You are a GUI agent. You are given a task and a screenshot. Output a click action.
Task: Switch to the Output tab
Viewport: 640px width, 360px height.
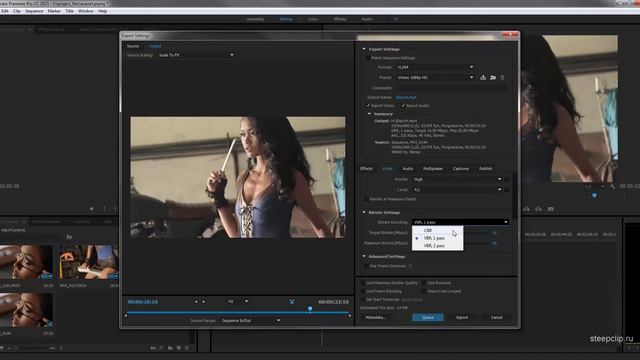(x=155, y=46)
